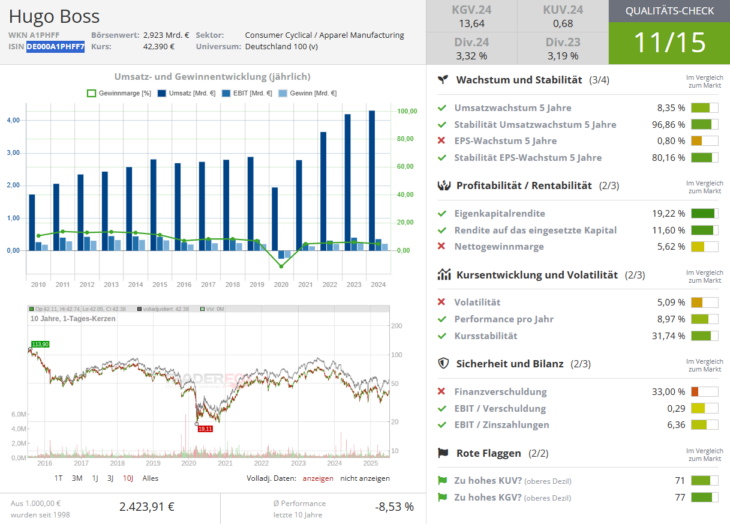Click the Börsenwert 2,923 Mrd. € value

point(166,35)
